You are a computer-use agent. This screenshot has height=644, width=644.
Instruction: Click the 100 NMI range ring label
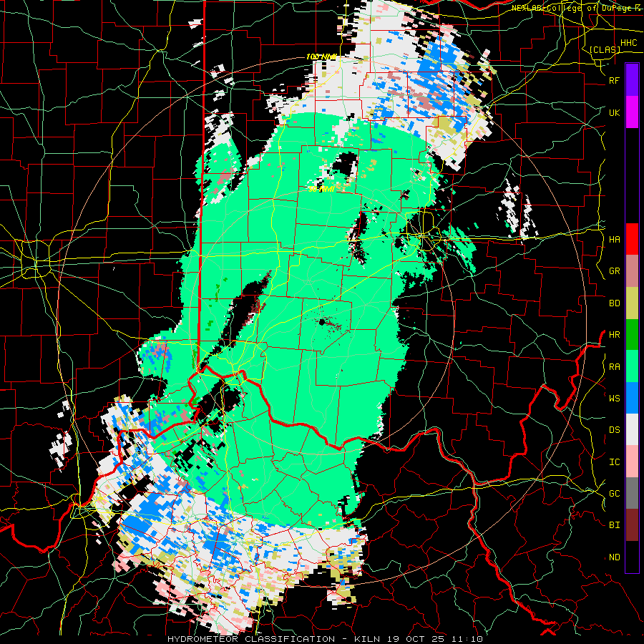321,57
